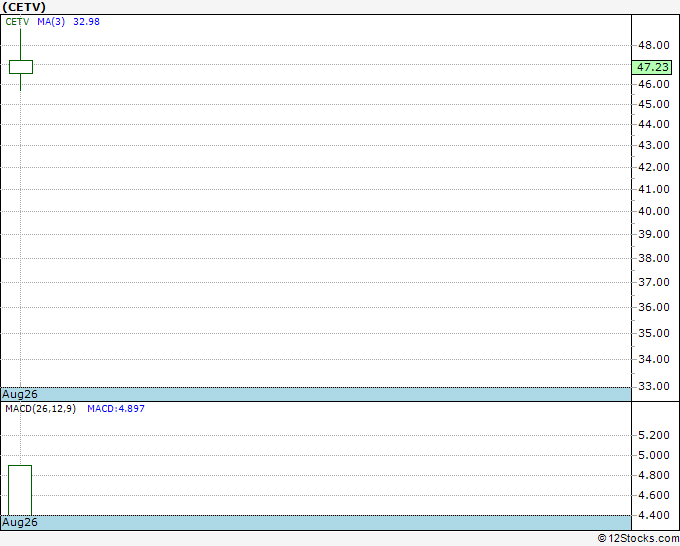The width and height of the screenshot is (680, 546).
Task: Click the 36.00 price axis label
Action: [654, 307]
